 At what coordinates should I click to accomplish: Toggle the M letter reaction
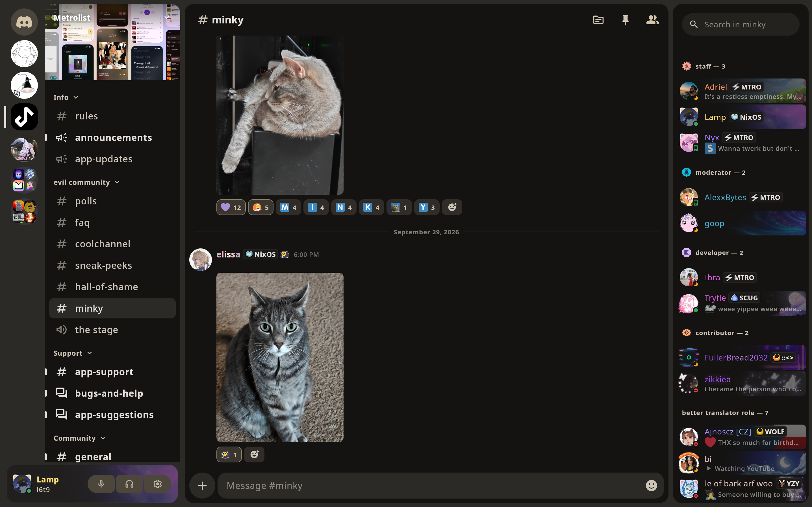coord(288,207)
